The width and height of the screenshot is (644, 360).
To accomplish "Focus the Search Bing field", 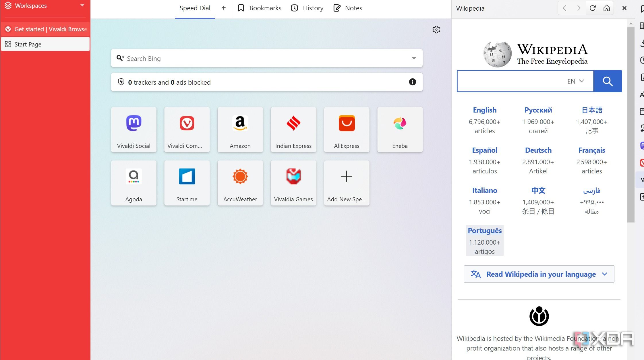I will 267,58.
